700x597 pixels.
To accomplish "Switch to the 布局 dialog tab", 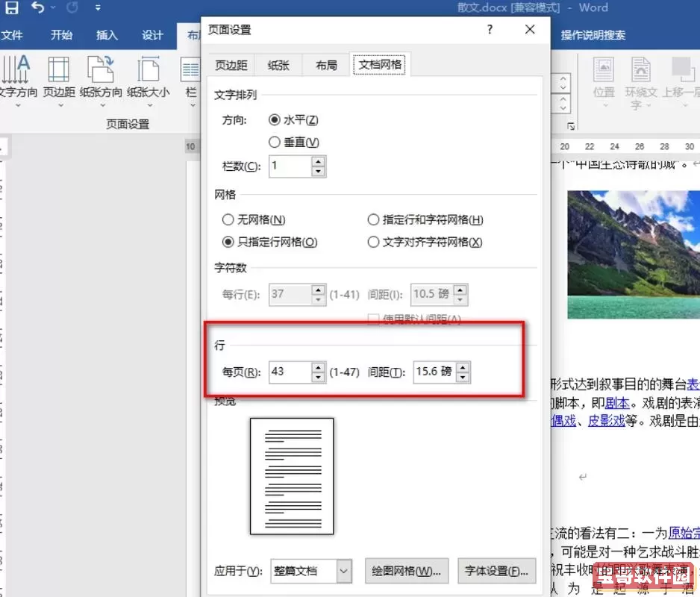I will pyautogui.click(x=326, y=65).
